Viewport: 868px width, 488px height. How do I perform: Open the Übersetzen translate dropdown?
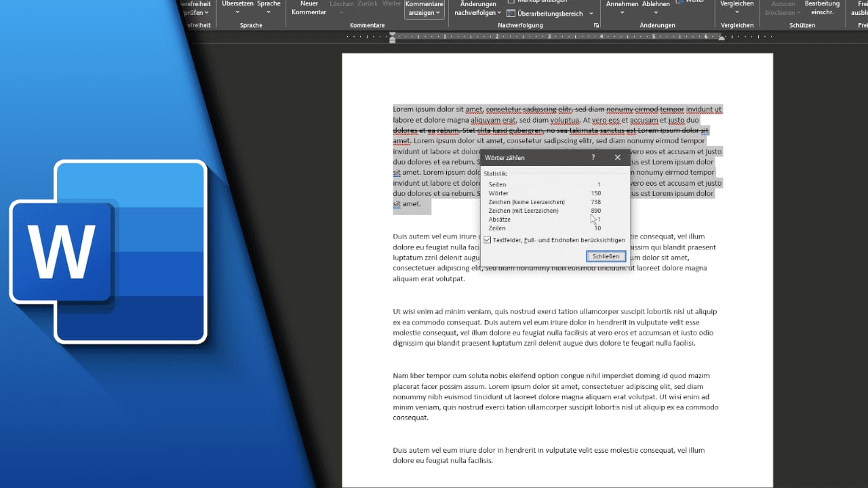pos(237,7)
